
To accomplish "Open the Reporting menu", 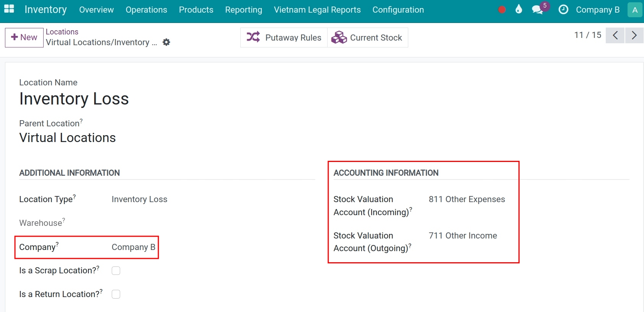I will [243, 10].
